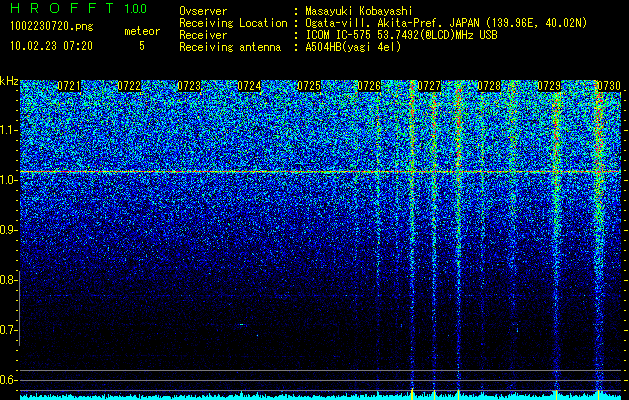Click the HROFFT 1.0.0 title text

pos(79,8)
